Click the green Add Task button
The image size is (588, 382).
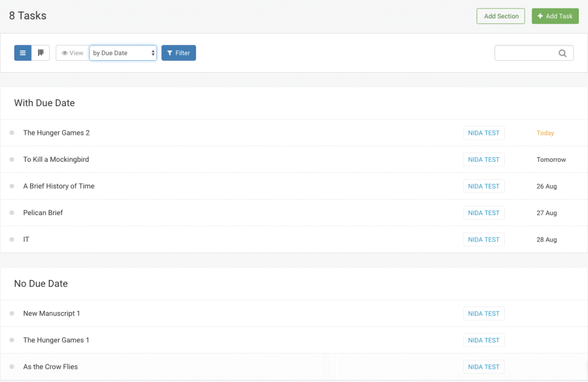[x=555, y=16]
